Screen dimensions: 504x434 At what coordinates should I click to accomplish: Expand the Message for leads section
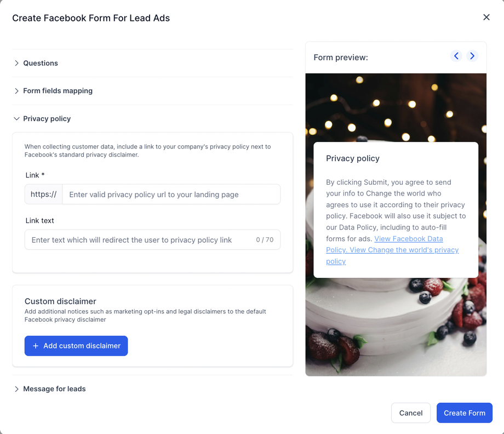[x=54, y=389]
